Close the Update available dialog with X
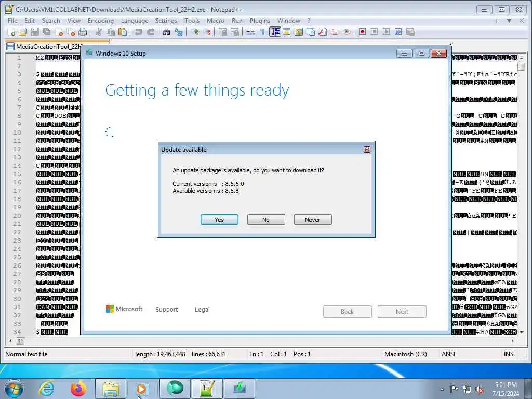The width and height of the screenshot is (532, 399). coord(367,149)
